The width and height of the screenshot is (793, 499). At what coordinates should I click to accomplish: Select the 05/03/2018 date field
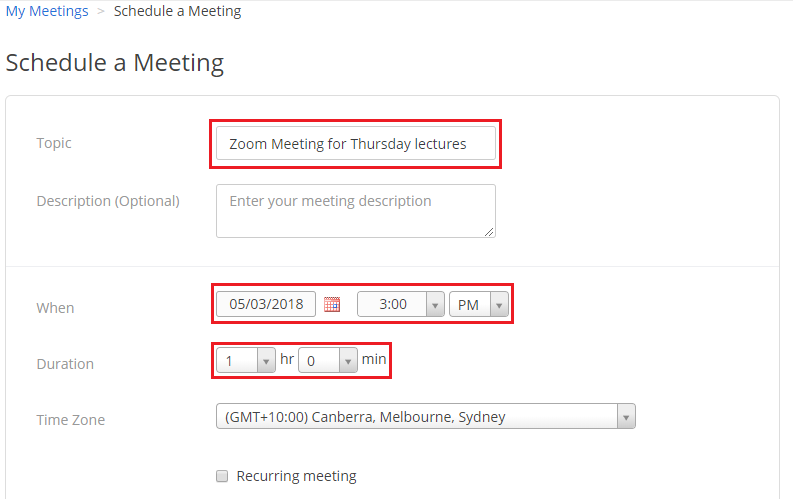pos(266,304)
